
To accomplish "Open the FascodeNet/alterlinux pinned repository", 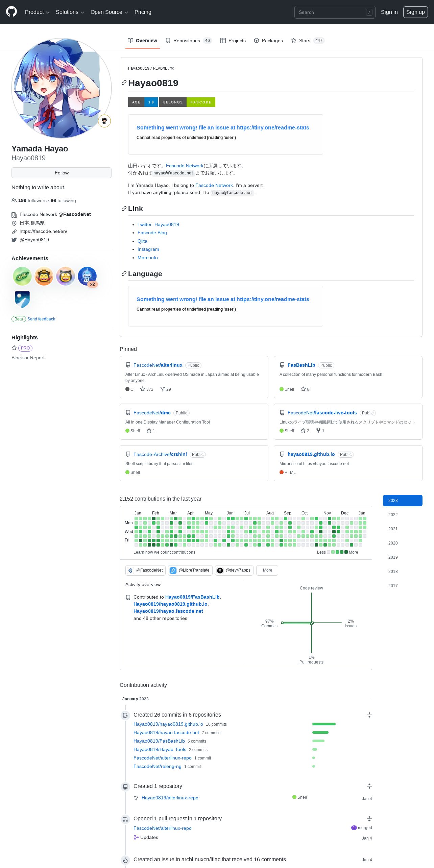I will point(158,365).
